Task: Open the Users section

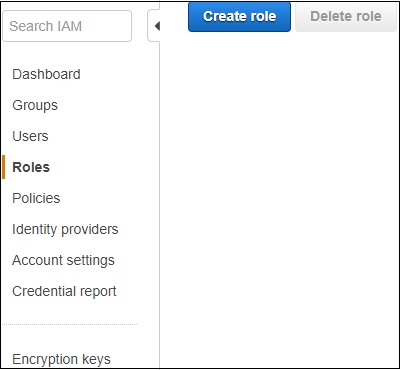Action: 30,136
